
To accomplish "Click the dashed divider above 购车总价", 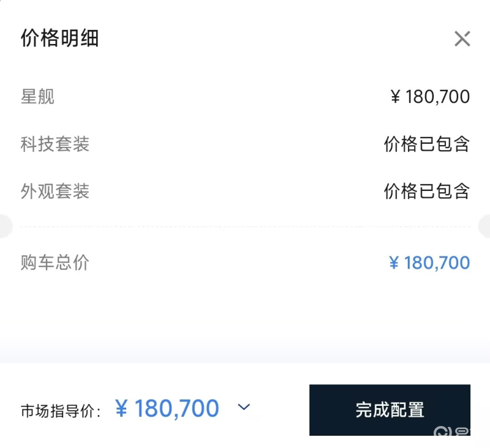I will point(245,226).
